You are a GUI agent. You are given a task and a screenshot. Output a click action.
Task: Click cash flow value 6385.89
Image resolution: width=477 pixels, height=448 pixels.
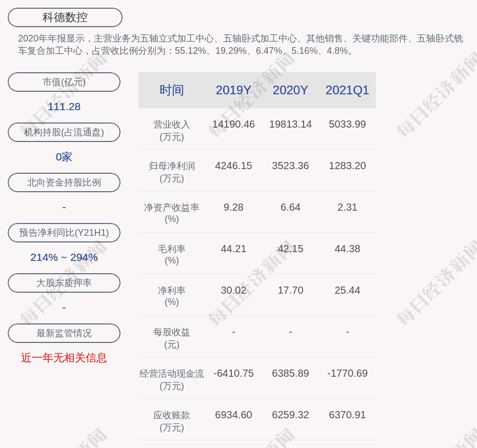290,373
